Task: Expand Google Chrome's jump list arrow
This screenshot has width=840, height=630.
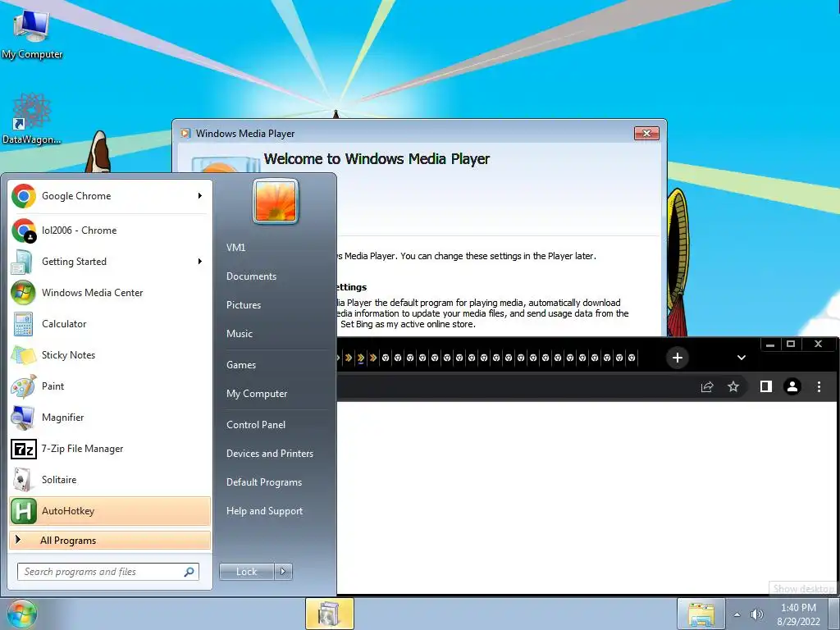Action: click(x=200, y=196)
